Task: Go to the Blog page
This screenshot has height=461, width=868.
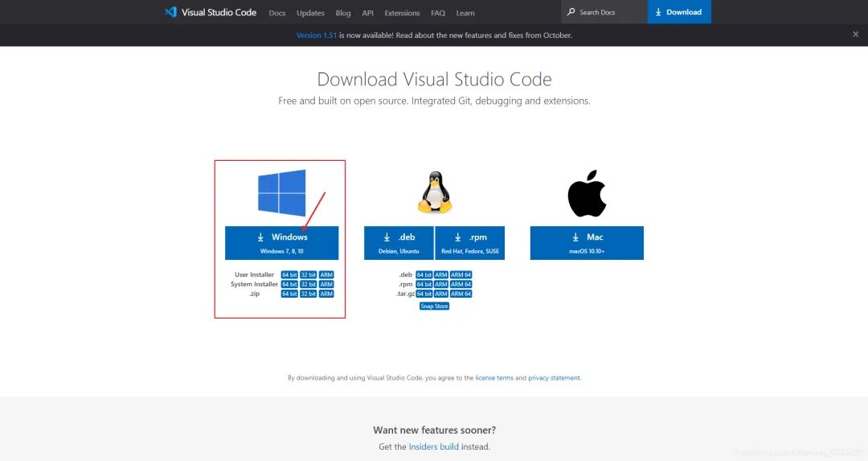Action: tap(343, 13)
